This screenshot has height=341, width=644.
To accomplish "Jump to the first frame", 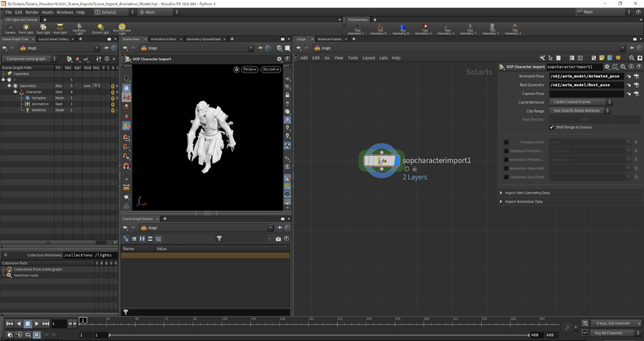I will tap(10, 323).
